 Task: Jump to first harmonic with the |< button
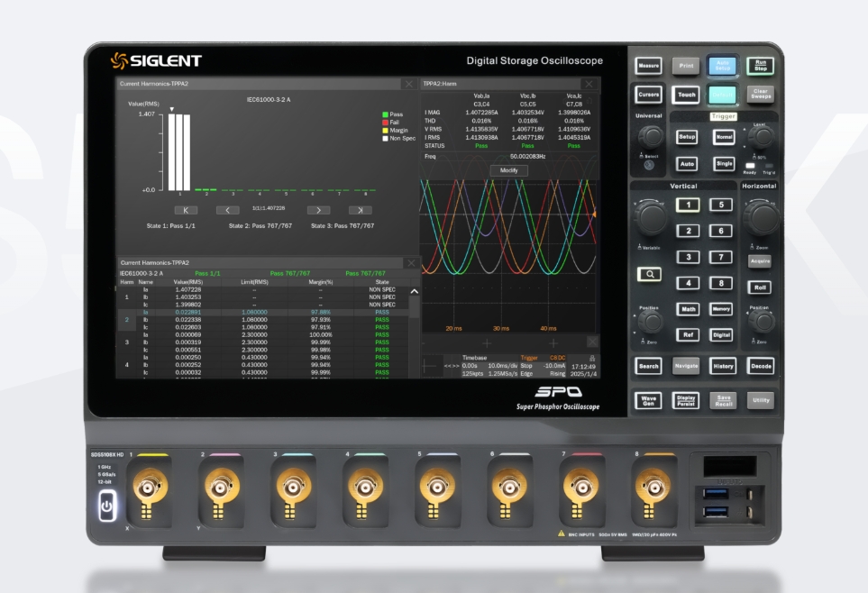(x=185, y=210)
